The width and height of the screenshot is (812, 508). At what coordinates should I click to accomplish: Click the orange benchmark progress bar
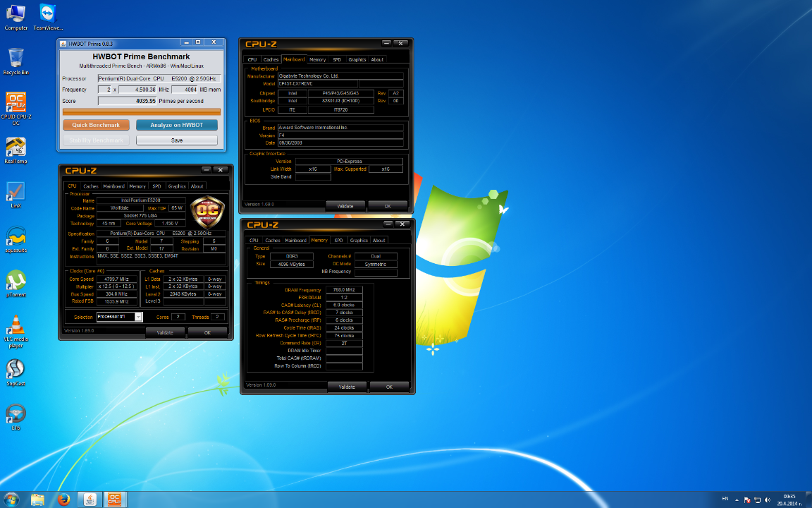click(x=142, y=111)
